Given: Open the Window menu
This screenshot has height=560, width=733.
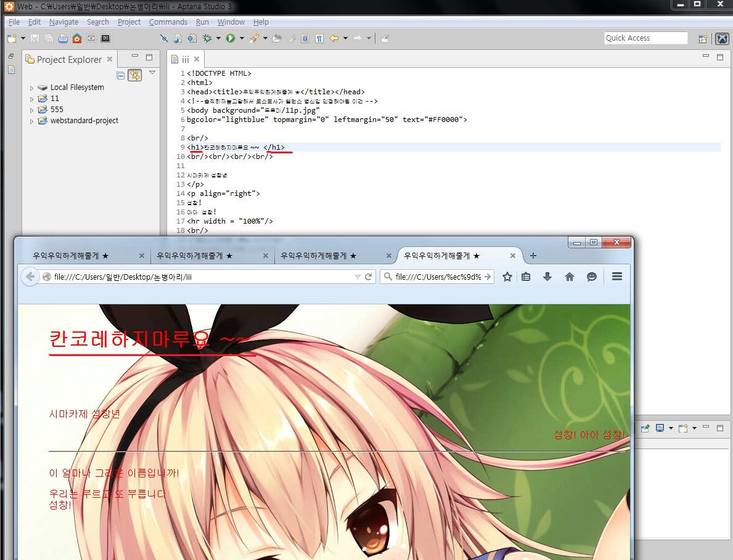Looking at the screenshot, I should pos(231,22).
